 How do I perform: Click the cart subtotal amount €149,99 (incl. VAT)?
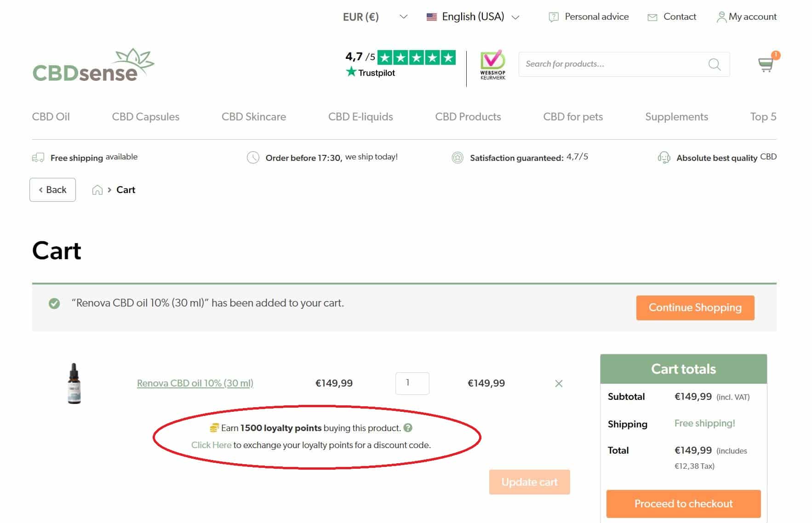pyautogui.click(x=712, y=397)
